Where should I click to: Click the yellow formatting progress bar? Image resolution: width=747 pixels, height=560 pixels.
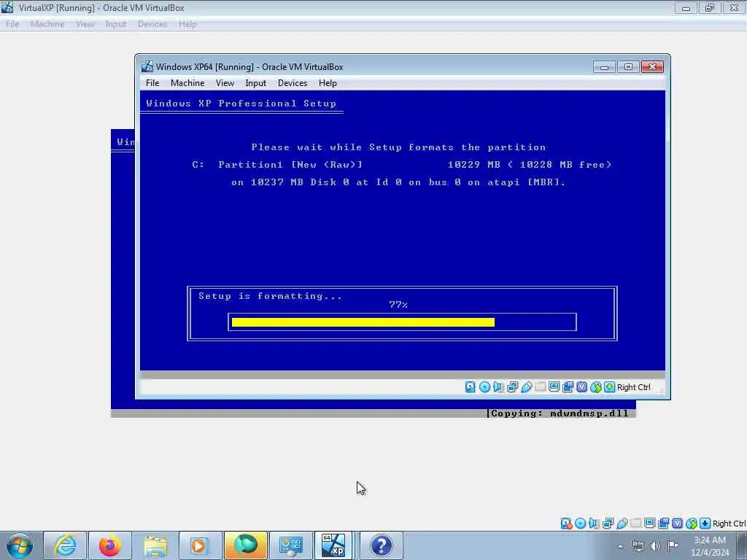363,322
